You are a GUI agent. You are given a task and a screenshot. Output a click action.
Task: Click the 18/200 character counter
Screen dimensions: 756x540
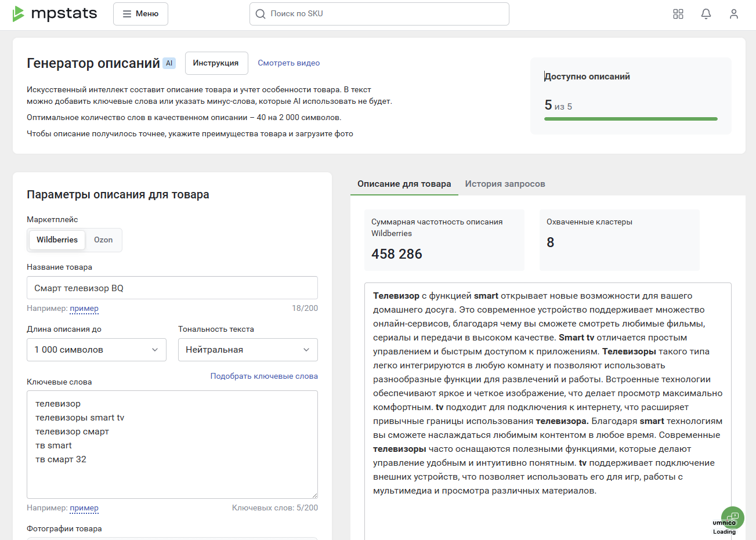coord(305,309)
